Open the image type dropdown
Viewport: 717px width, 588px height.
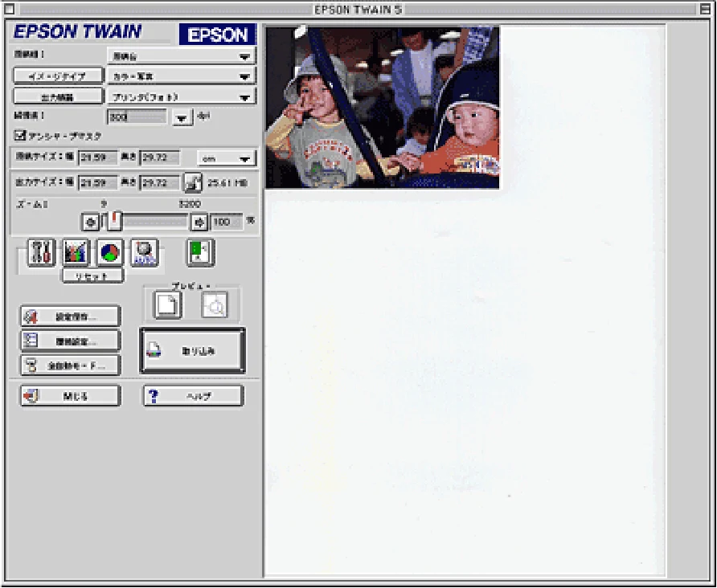[182, 76]
